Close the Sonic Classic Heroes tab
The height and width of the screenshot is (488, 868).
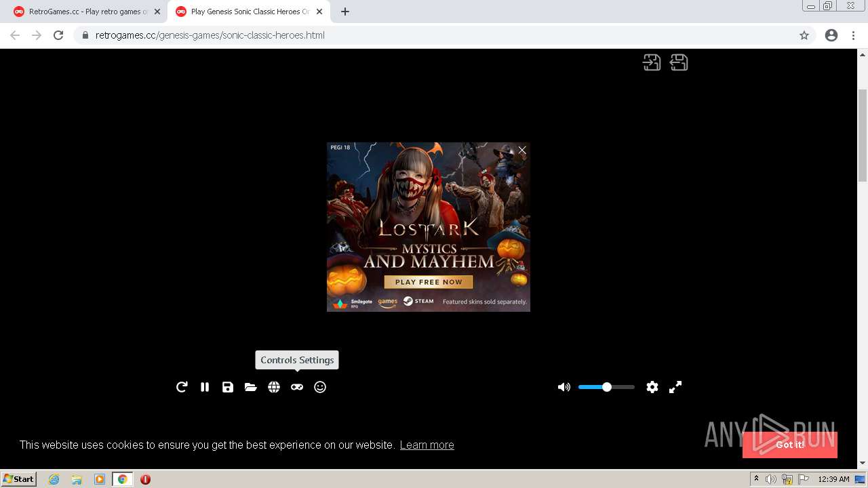[319, 12]
